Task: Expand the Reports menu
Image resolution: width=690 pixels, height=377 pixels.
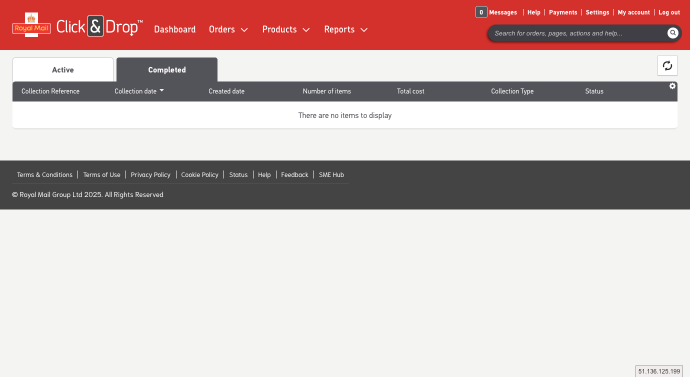Action: [346, 29]
